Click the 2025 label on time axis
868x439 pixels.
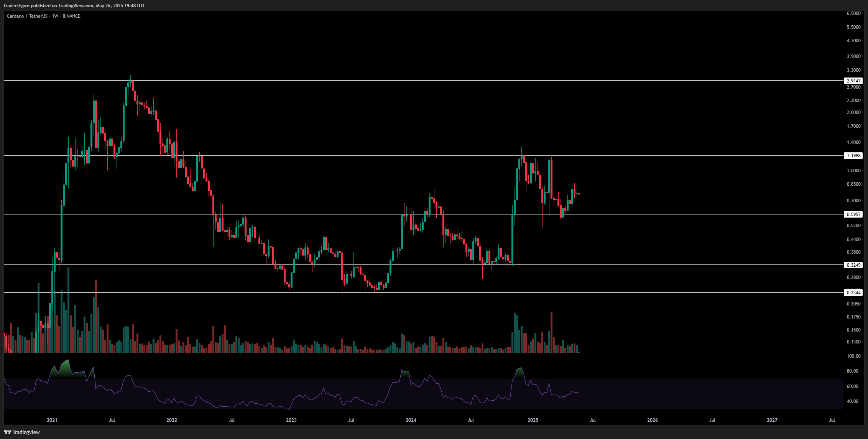point(533,420)
